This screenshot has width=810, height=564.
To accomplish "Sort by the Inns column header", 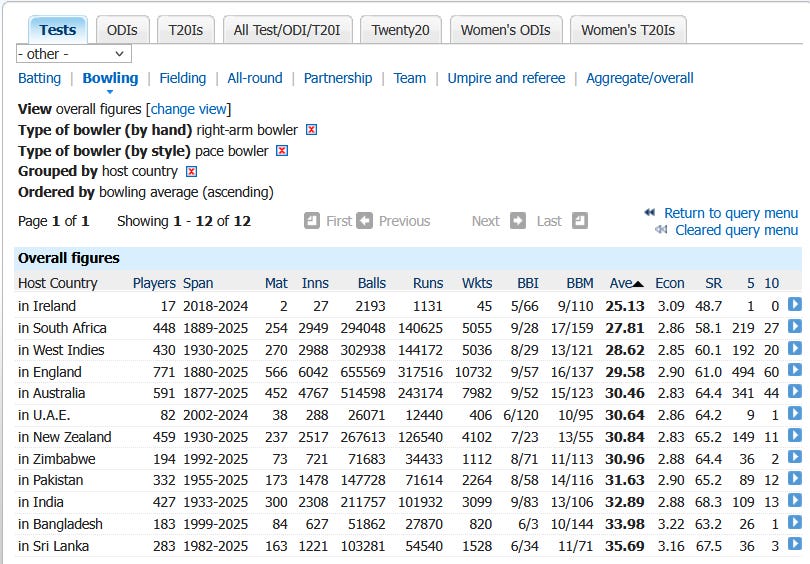I will click(x=315, y=283).
